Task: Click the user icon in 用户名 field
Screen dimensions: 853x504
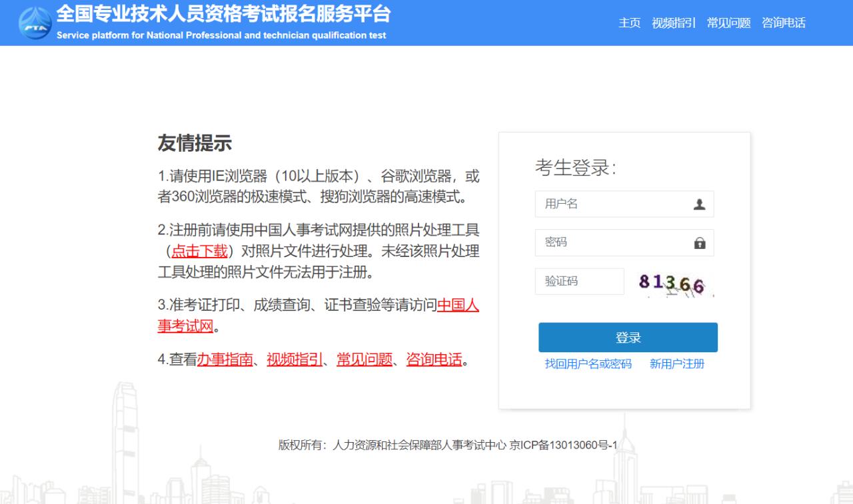Action: coord(699,204)
